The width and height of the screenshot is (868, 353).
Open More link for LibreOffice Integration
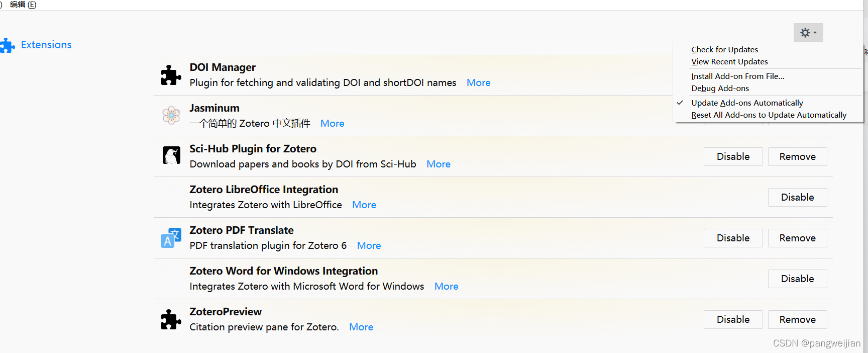pos(364,205)
